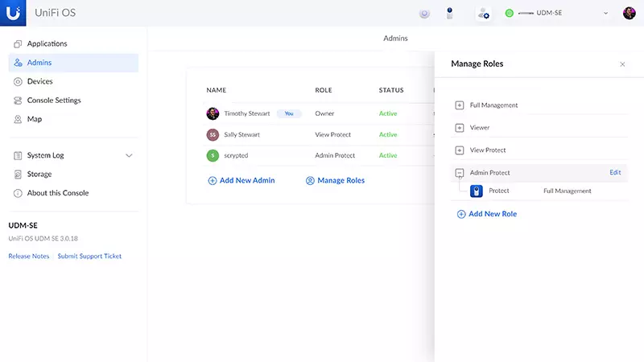Click the NAME column header
Screen dimensions: 644x362
pyautogui.click(x=216, y=90)
